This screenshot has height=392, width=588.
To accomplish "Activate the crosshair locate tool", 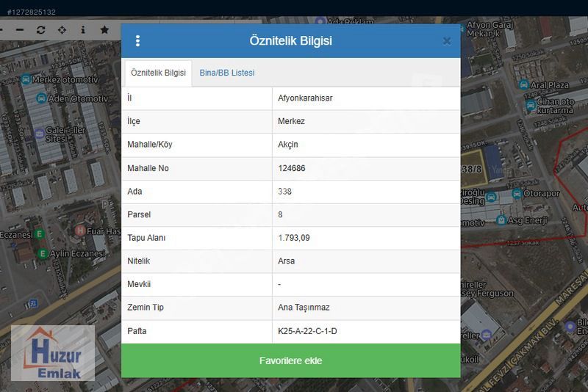I will pos(62,30).
